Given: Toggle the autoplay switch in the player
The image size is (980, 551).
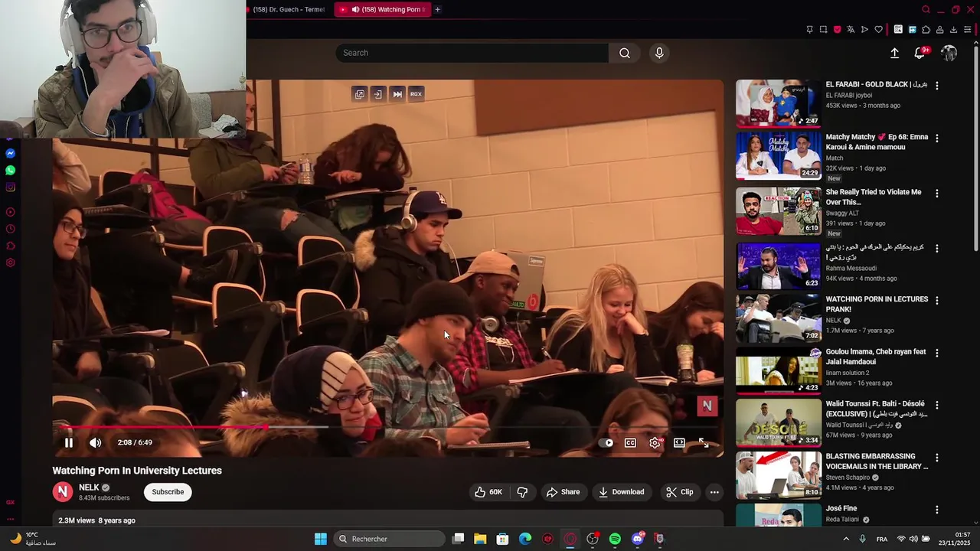Looking at the screenshot, I should [606, 442].
